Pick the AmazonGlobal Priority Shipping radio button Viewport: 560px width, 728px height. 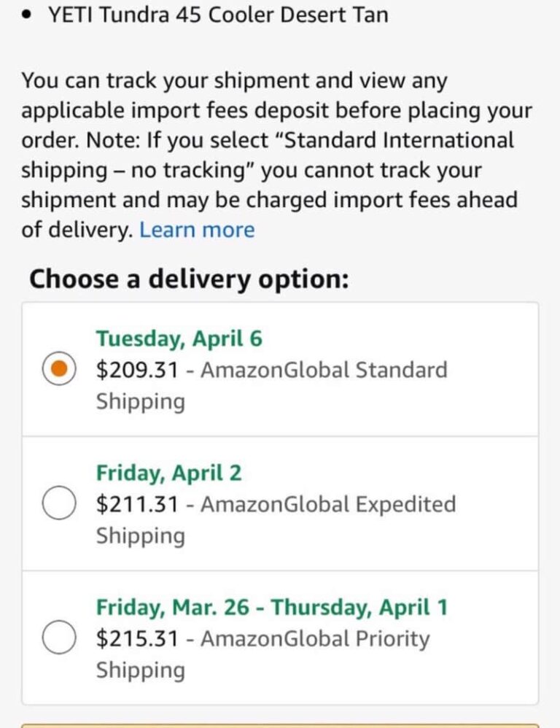[x=59, y=638]
